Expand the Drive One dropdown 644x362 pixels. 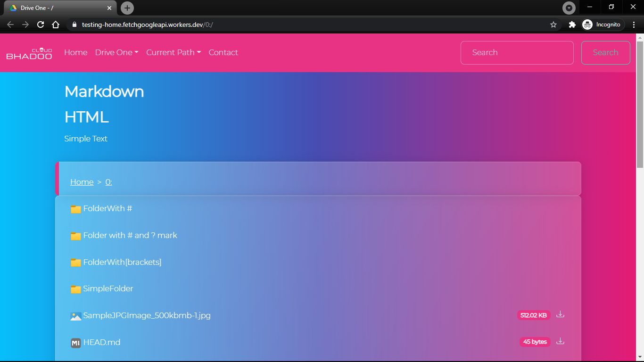click(x=117, y=52)
